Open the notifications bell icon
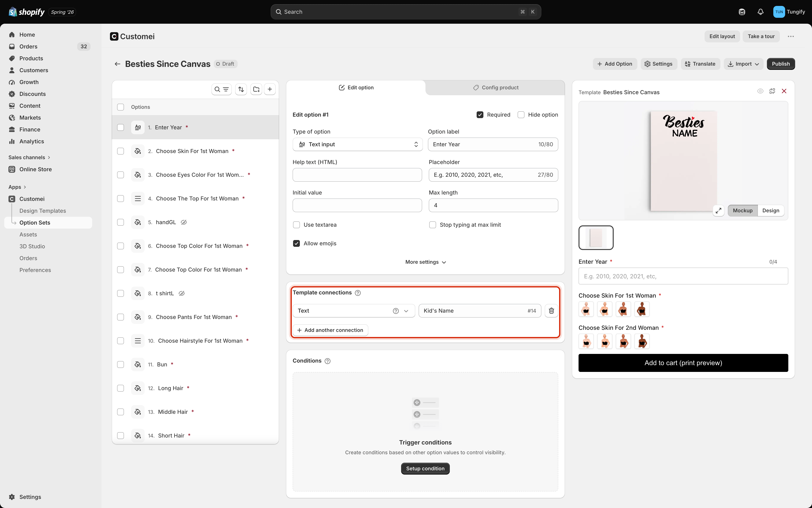Viewport: 812px width, 508px height. click(x=760, y=12)
